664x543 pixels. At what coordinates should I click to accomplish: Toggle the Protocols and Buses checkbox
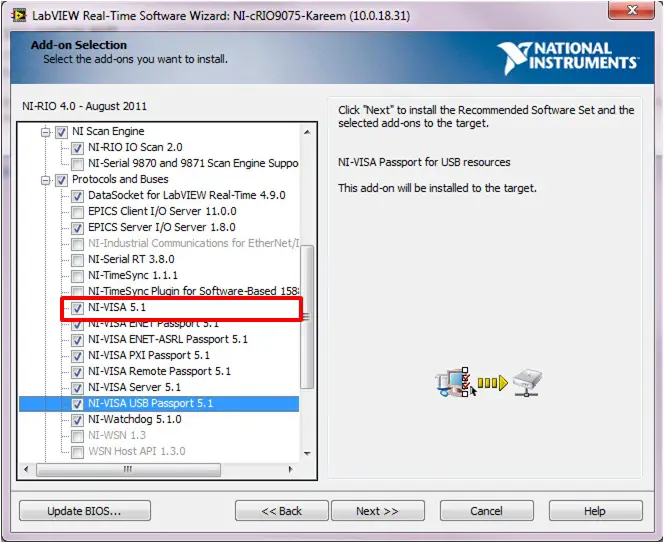pos(61,180)
